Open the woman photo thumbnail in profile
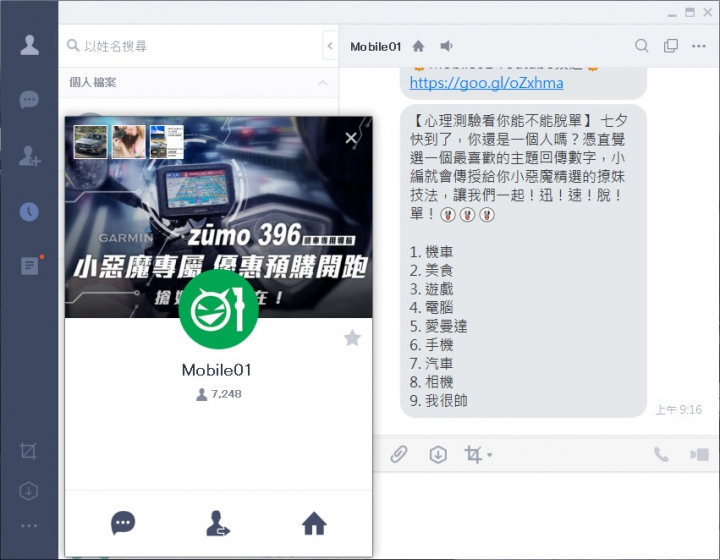 click(129, 142)
